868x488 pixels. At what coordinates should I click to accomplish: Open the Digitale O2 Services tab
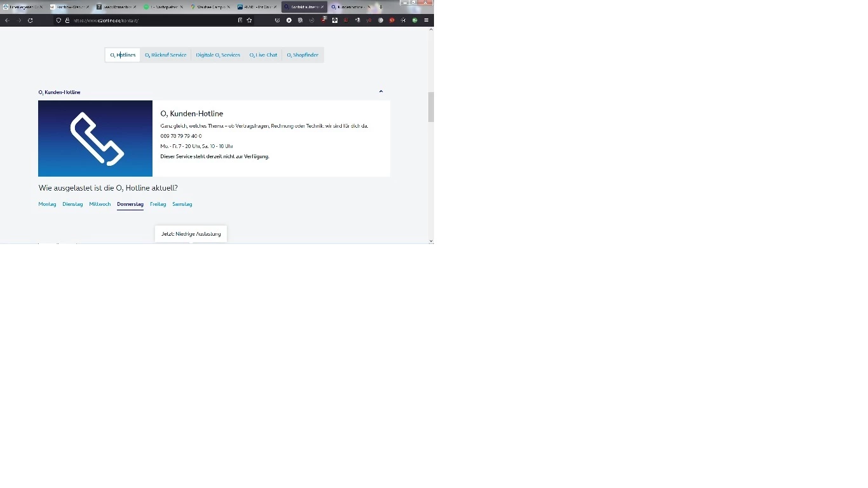(218, 55)
